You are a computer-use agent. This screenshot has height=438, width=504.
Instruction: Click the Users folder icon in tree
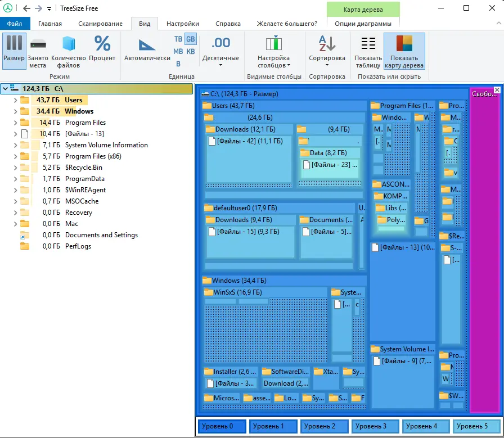(x=24, y=100)
